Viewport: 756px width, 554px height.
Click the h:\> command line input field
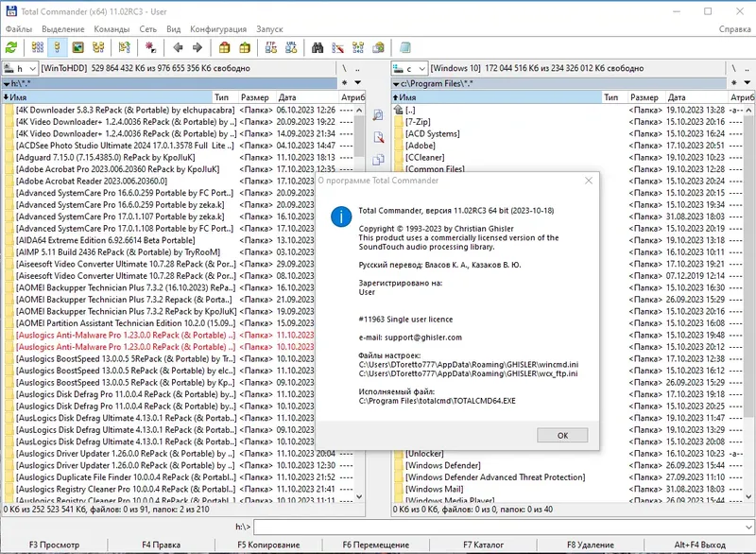point(504,527)
